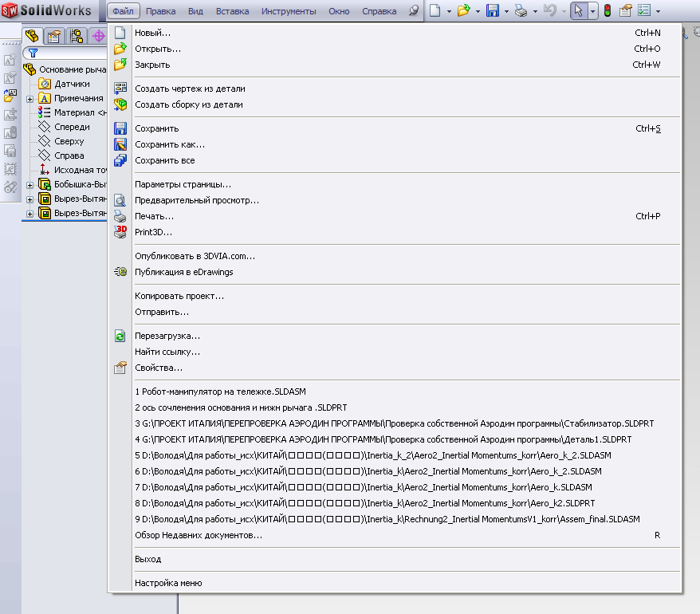Choose Выход to exit SolidWorks
Screen dimensions: 700x614
pyautogui.click(x=394, y=559)
